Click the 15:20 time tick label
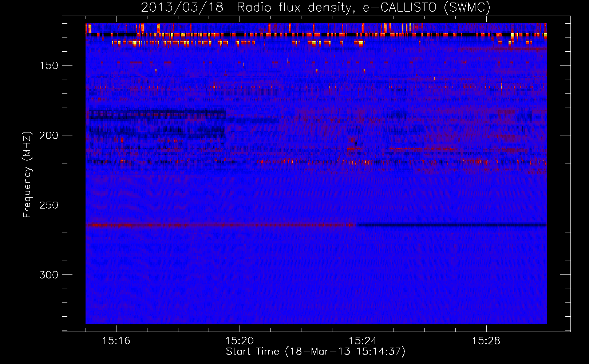Viewport: 589px width, 364px height. [240, 341]
